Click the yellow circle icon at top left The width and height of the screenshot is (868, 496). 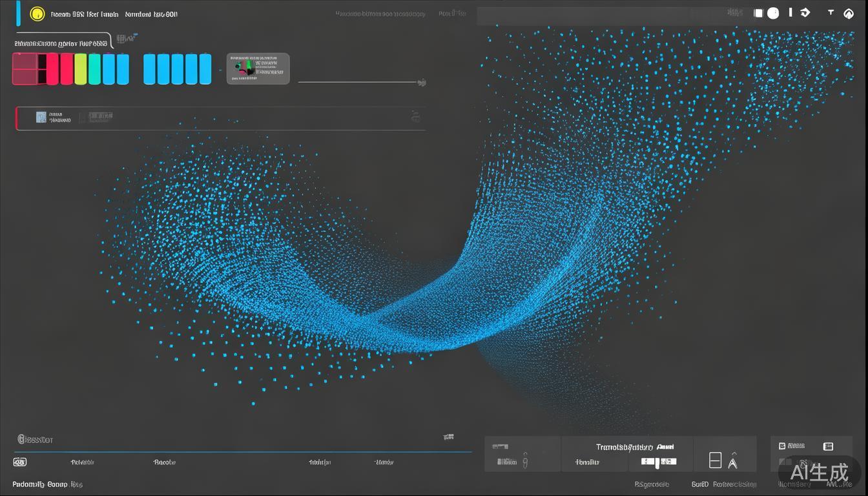(x=37, y=14)
